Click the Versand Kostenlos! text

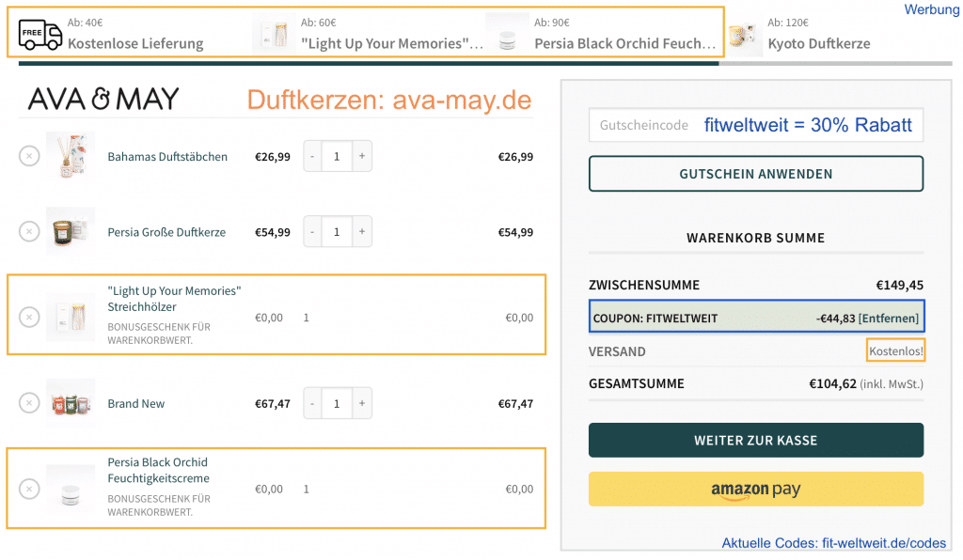tap(895, 350)
